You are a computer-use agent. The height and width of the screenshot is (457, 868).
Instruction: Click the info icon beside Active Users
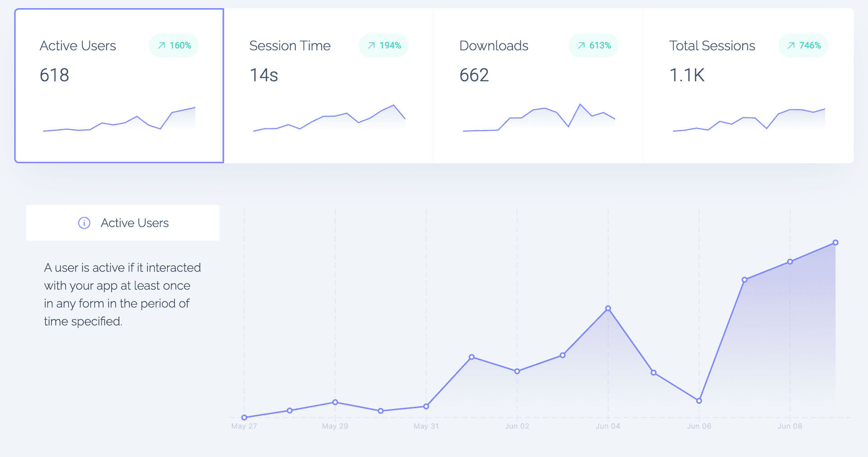[84, 223]
